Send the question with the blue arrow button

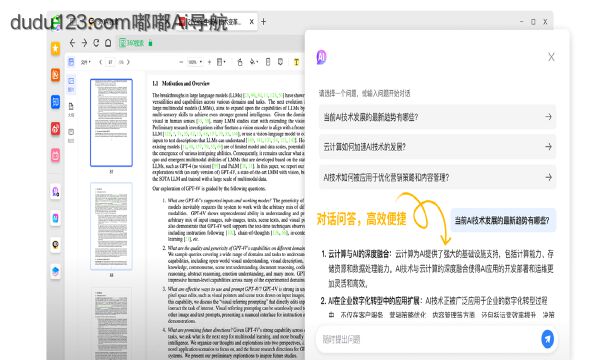pyautogui.click(x=548, y=339)
